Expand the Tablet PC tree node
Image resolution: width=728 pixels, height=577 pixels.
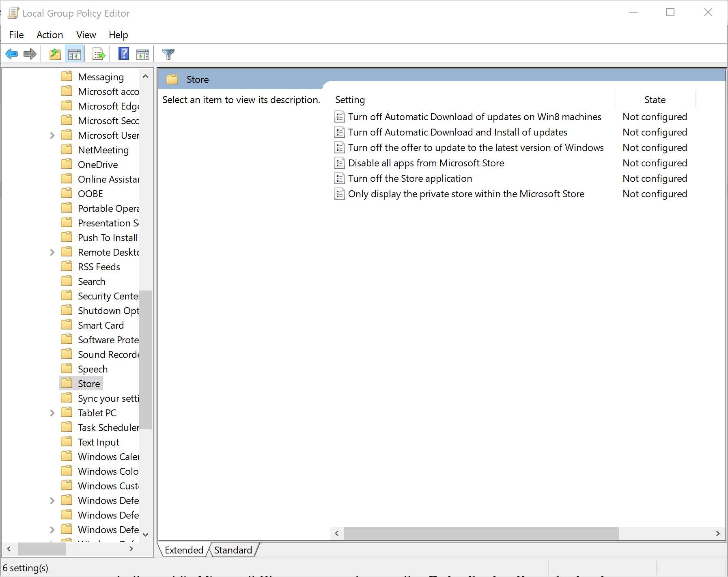[x=52, y=413]
